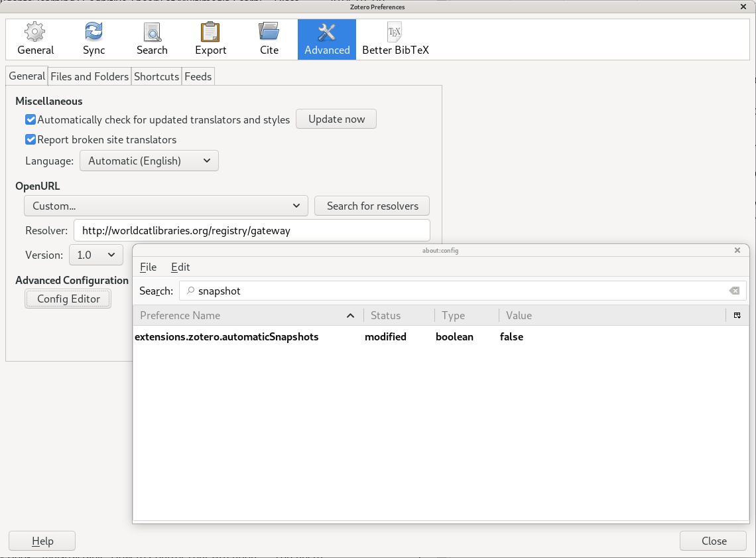
Task: Click the Type column header
Action: click(x=467, y=315)
